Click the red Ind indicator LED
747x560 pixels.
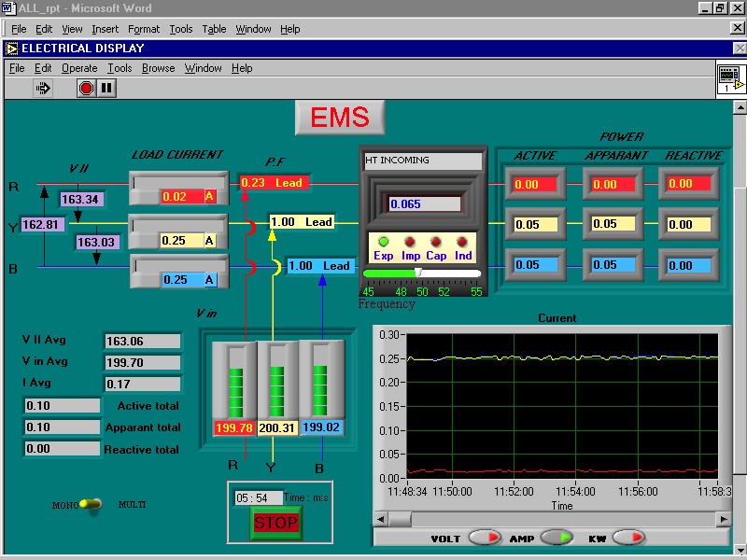point(462,242)
